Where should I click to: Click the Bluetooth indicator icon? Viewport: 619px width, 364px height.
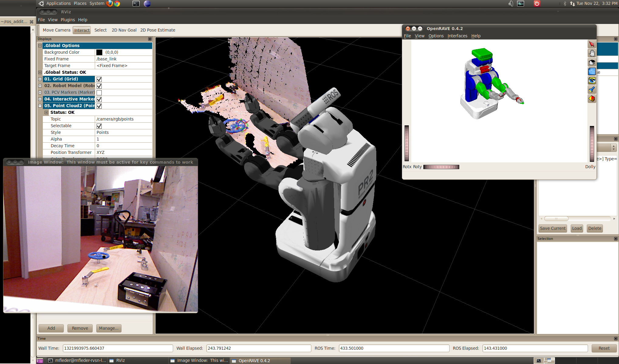click(565, 4)
